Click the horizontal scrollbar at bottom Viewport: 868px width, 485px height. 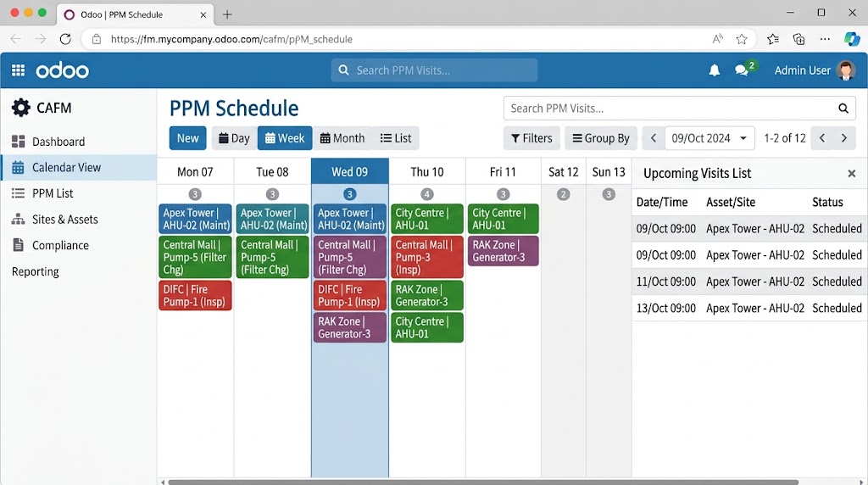pos(482,482)
